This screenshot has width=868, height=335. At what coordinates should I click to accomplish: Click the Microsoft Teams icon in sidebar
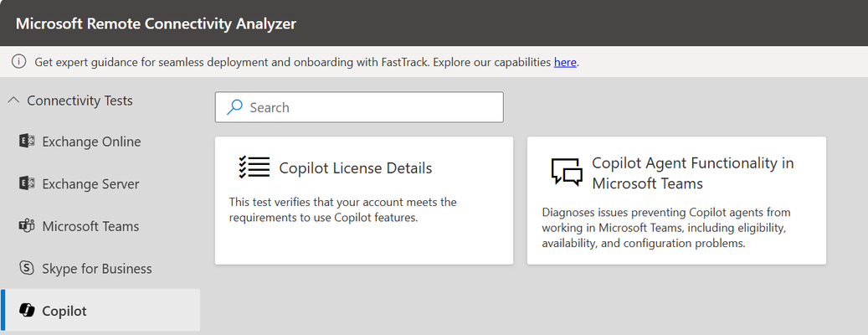click(x=27, y=226)
